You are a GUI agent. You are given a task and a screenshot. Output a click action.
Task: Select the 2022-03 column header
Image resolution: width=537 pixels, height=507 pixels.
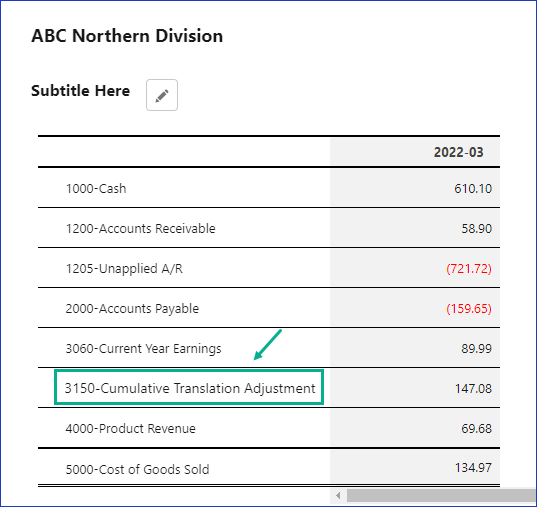[458, 152]
